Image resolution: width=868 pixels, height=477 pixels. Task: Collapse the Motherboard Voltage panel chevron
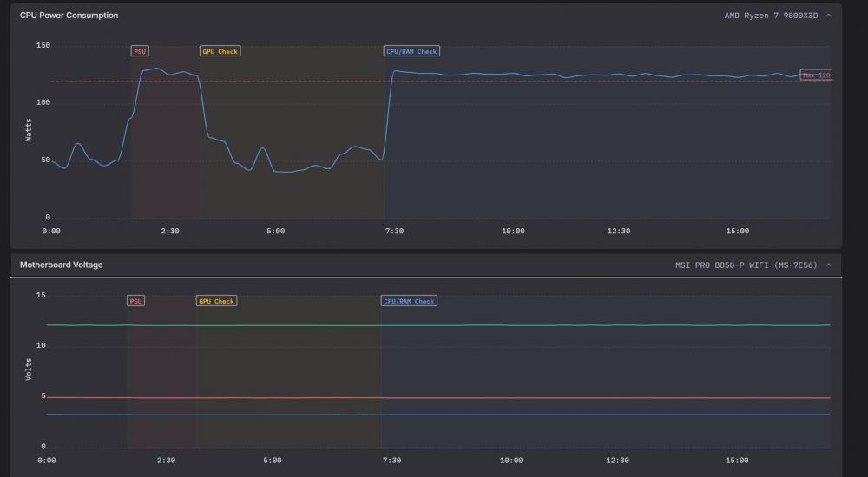point(829,265)
